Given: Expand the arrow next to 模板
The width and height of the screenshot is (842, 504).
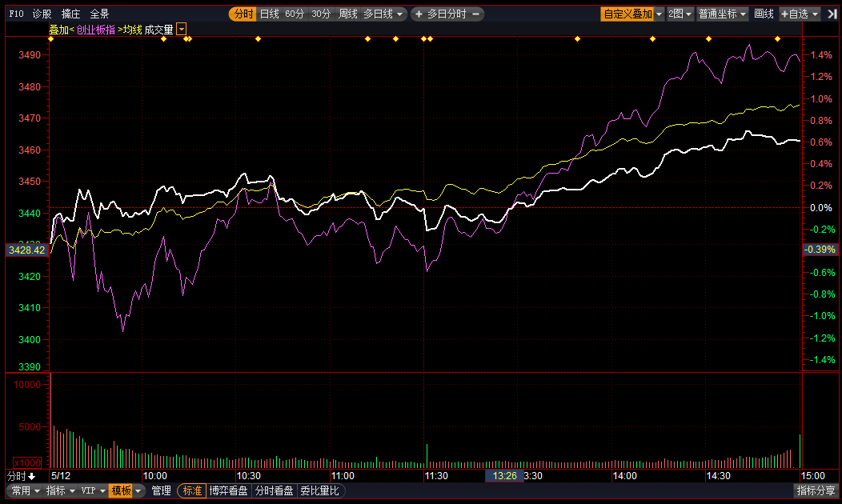Looking at the screenshot, I should (138, 490).
